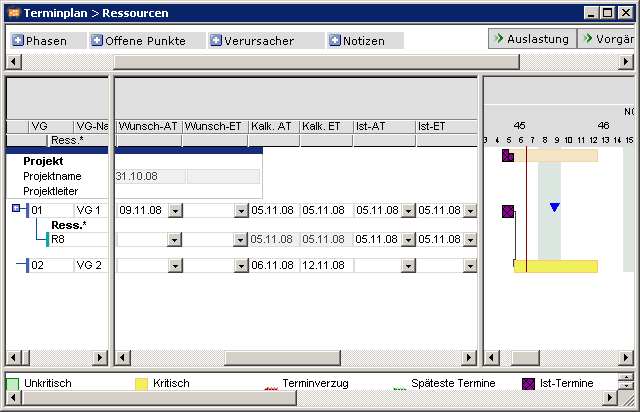This screenshot has width=640, height=412.
Task: Click the Unkritisch green legend swatch
Action: coord(13,384)
